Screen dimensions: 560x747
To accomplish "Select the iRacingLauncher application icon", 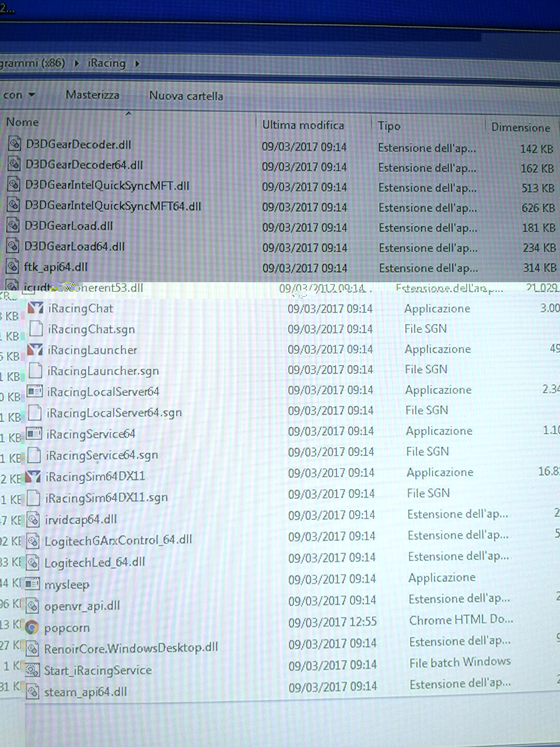I will (35, 350).
